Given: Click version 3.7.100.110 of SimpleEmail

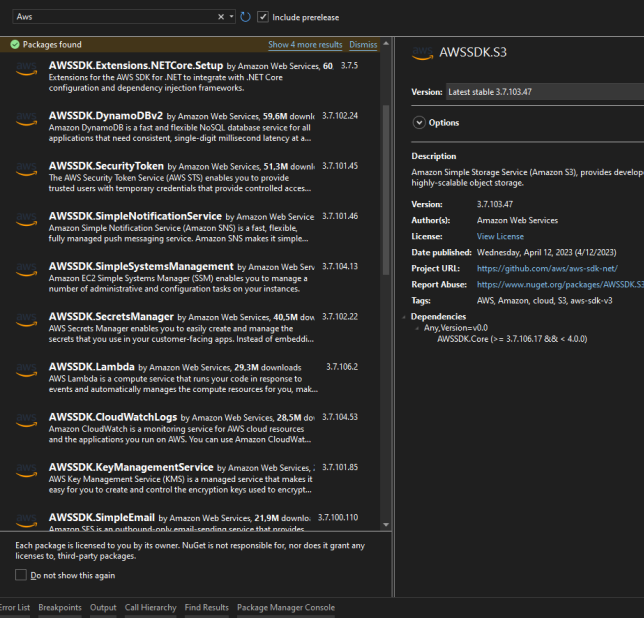Looking at the screenshot, I should tap(338, 517).
